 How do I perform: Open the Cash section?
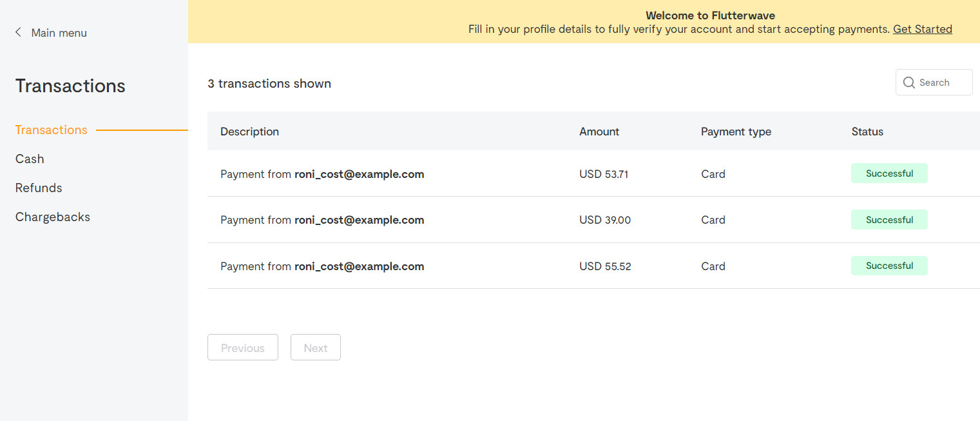[30, 159]
